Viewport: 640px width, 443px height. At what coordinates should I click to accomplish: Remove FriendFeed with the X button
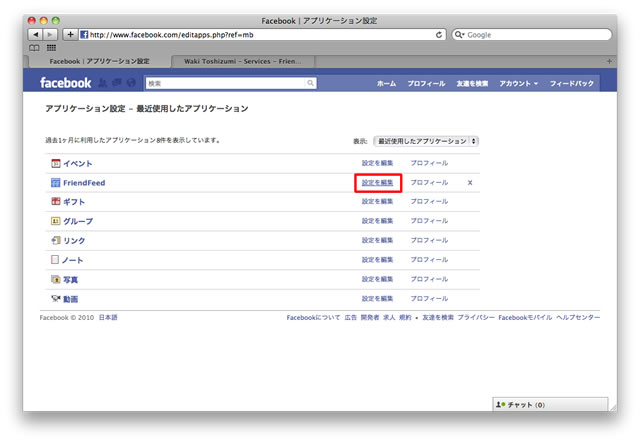(x=470, y=183)
